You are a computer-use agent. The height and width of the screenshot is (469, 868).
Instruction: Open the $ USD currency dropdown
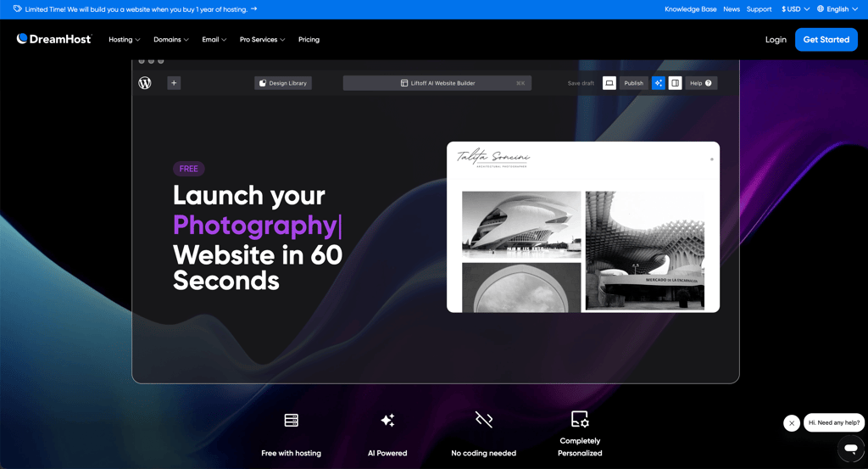795,8
